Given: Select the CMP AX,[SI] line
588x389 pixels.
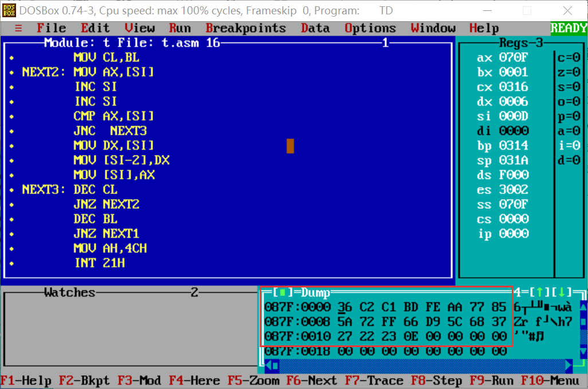Looking at the screenshot, I should tap(113, 116).
